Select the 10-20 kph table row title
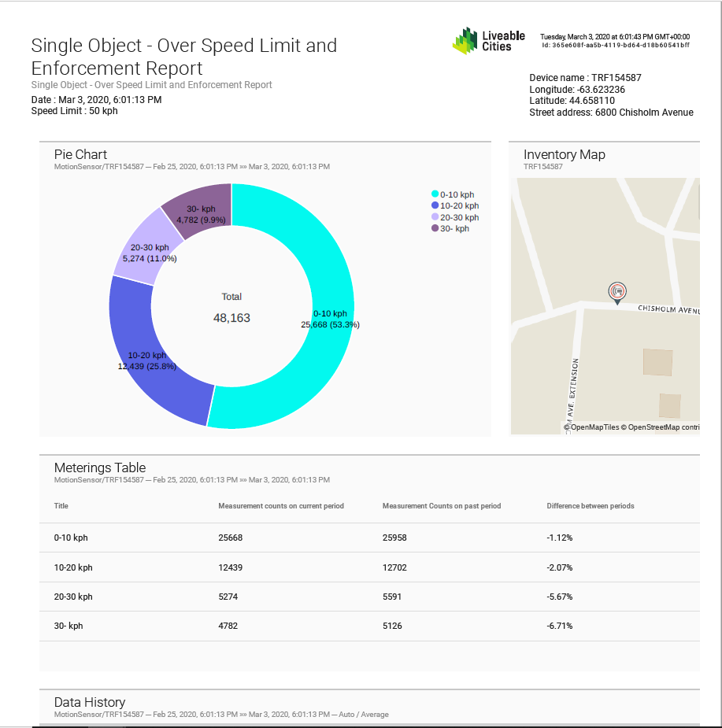Viewport: 722px width, 728px height. point(73,567)
